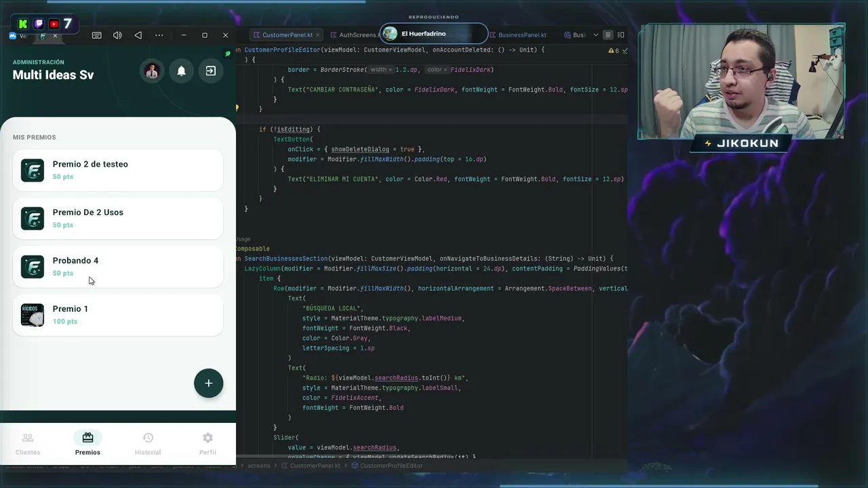
Task: Click the first emulator device tab
Action: coord(18,36)
